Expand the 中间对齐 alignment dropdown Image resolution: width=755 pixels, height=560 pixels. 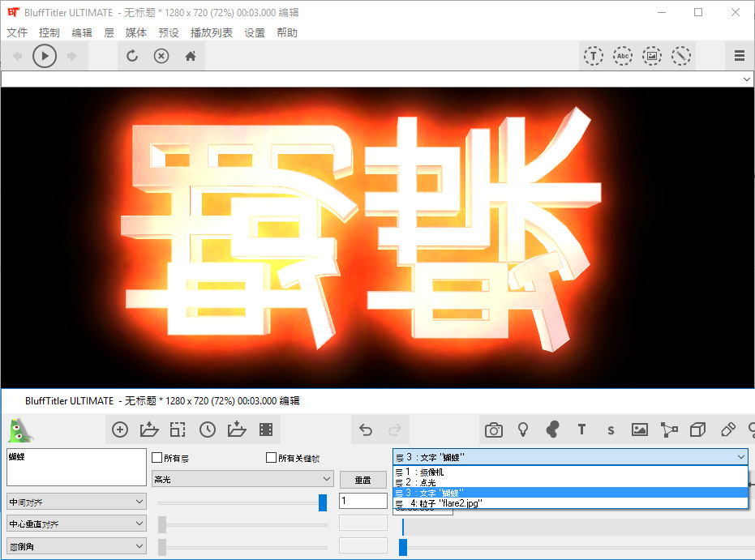76,502
